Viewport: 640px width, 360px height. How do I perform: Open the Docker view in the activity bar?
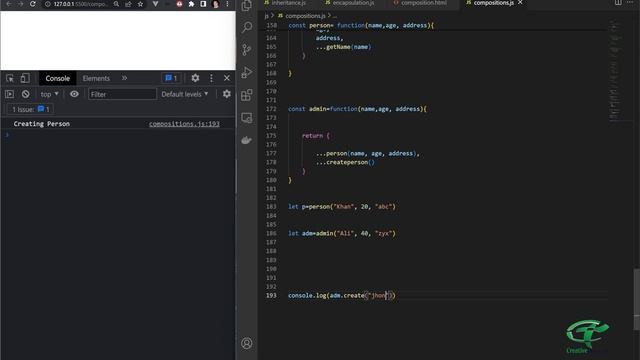(x=246, y=140)
